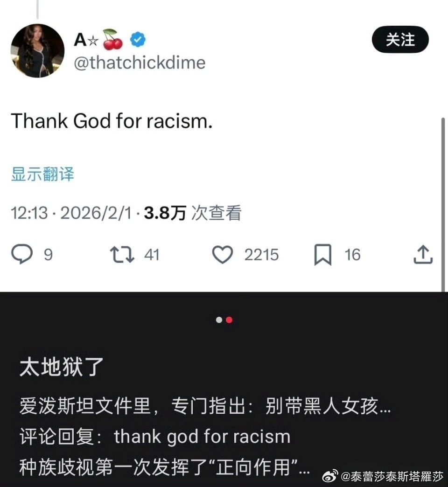Open the share upload icon
Viewport: 448px width, 487px height.
click(x=423, y=254)
